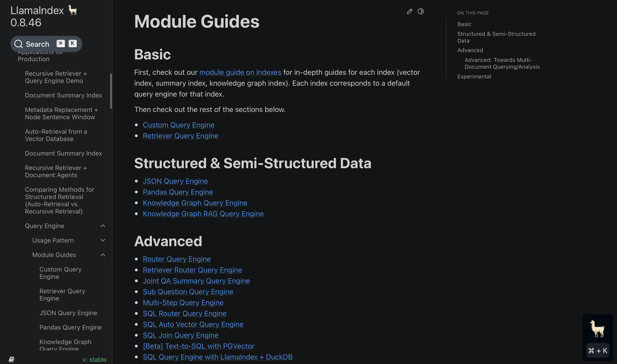Open the module guide on Indexes link

click(240, 72)
